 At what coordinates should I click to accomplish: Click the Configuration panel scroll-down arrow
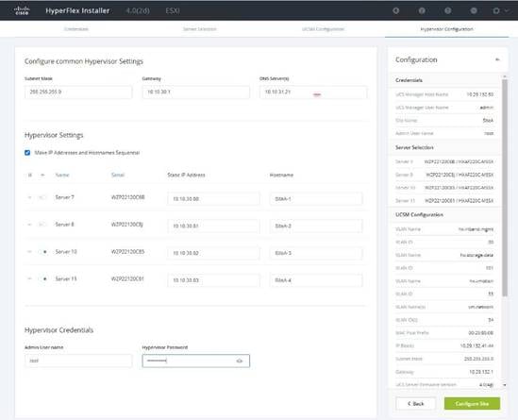tap(505, 385)
